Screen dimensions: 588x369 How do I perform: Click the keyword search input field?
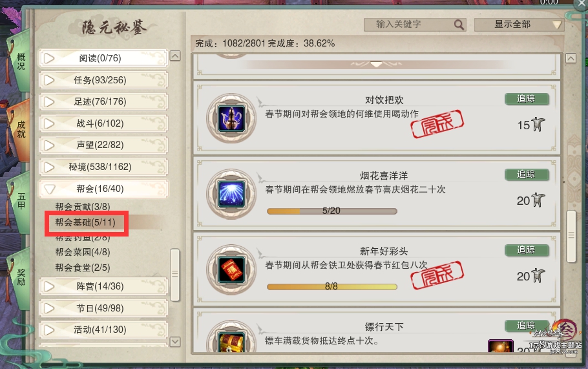pos(408,25)
